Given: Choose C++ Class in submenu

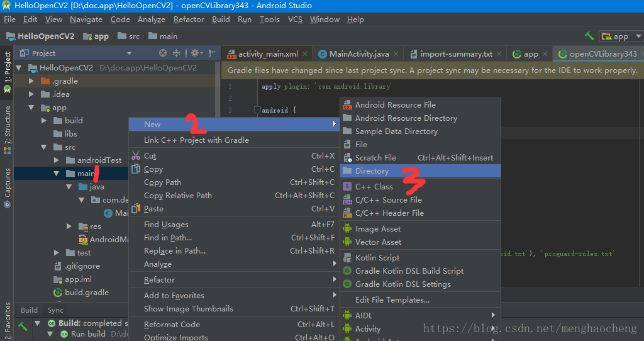Looking at the screenshot, I should point(421,186).
